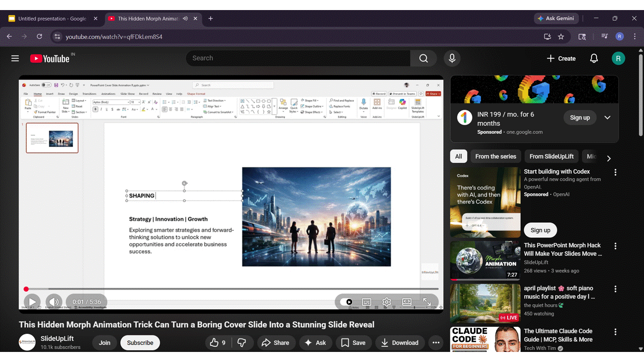Expand more filter chips with the right chevron
The image size is (644, 362).
point(609,158)
